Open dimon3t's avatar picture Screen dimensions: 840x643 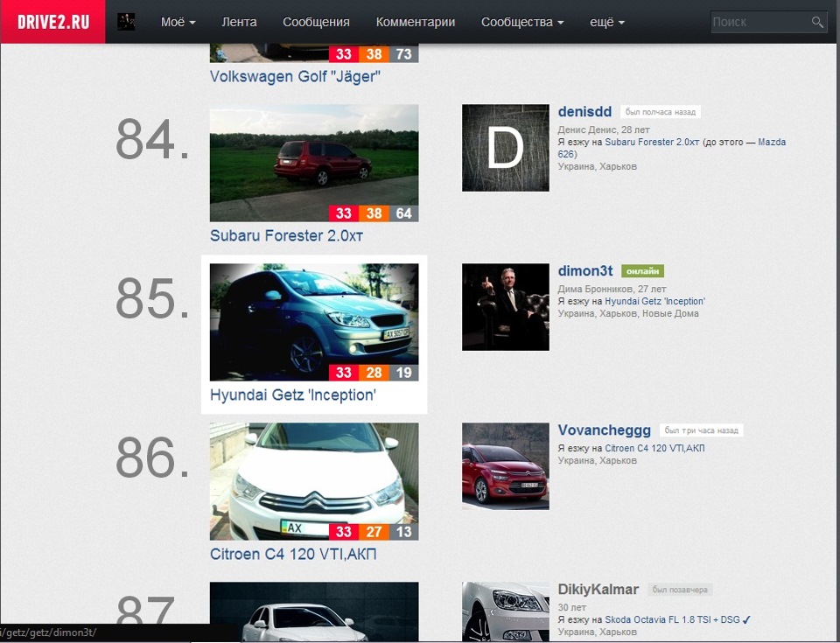(506, 307)
